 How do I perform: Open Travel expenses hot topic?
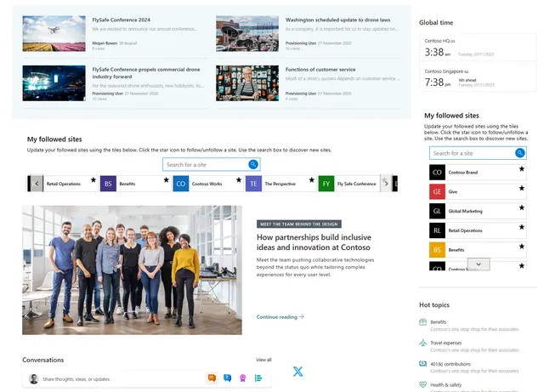445,343
